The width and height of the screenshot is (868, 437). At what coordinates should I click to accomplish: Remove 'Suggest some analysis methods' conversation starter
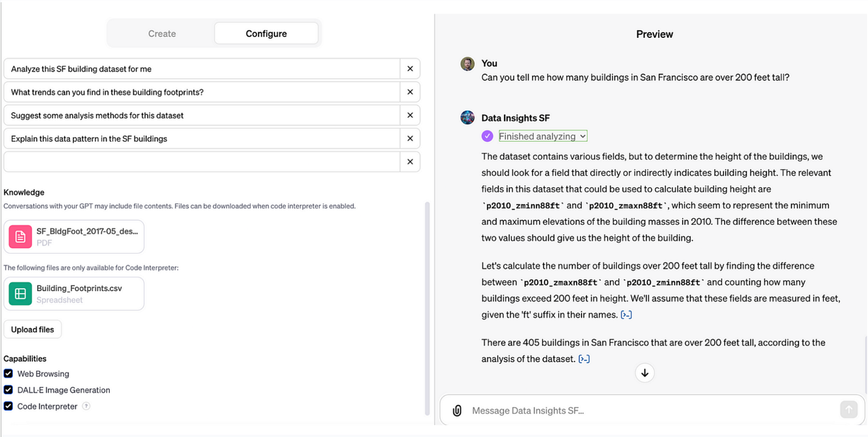[410, 115]
